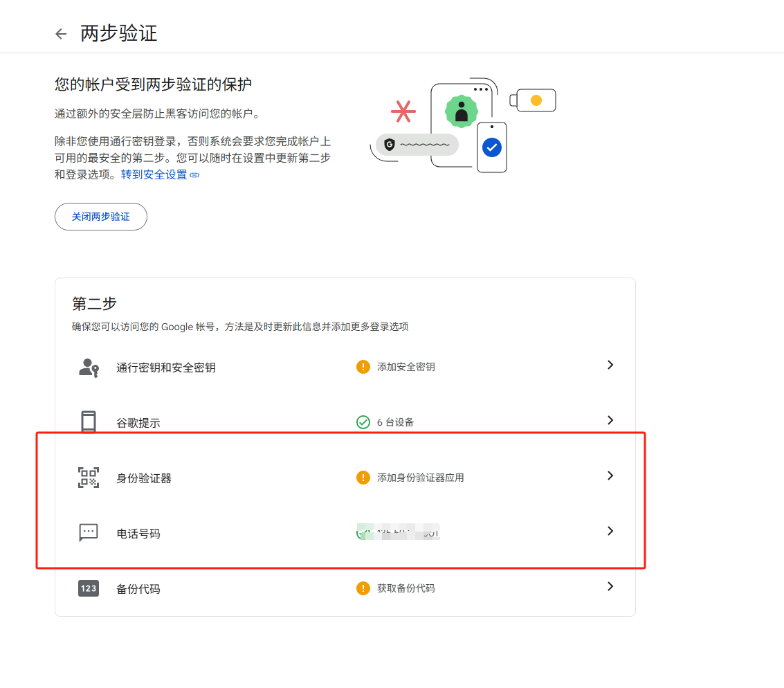
Task: Click the green checkmark beside 6 台设备
Action: 363,422
